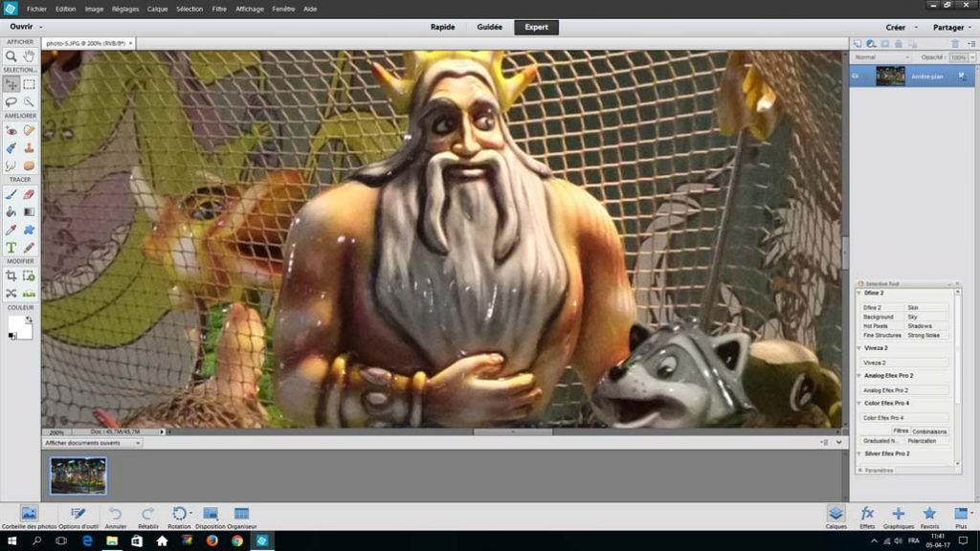
Task: Toggle visibility of Arrière-plan layer
Action: click(856, 77)
